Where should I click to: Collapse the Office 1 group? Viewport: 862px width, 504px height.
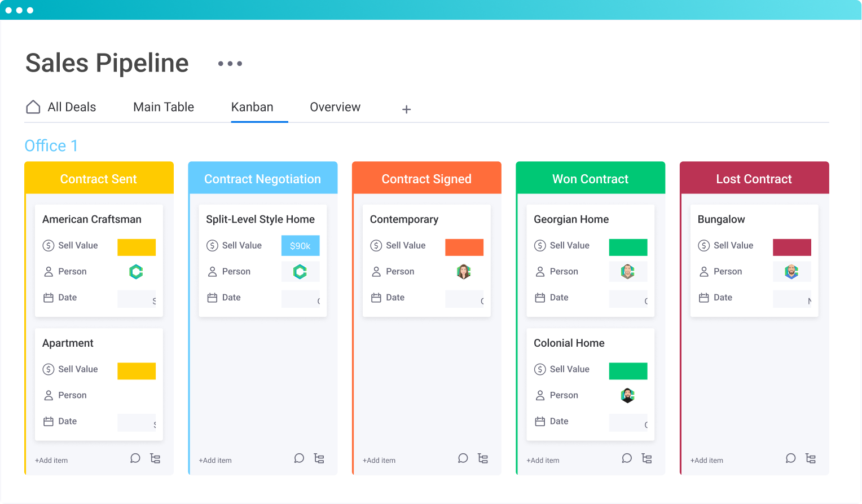tap(51, 146)
